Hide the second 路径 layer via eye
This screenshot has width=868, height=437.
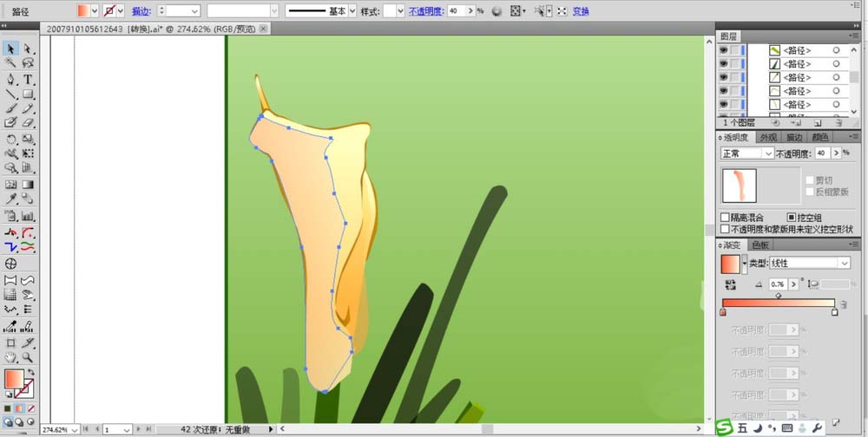point(724,63)
